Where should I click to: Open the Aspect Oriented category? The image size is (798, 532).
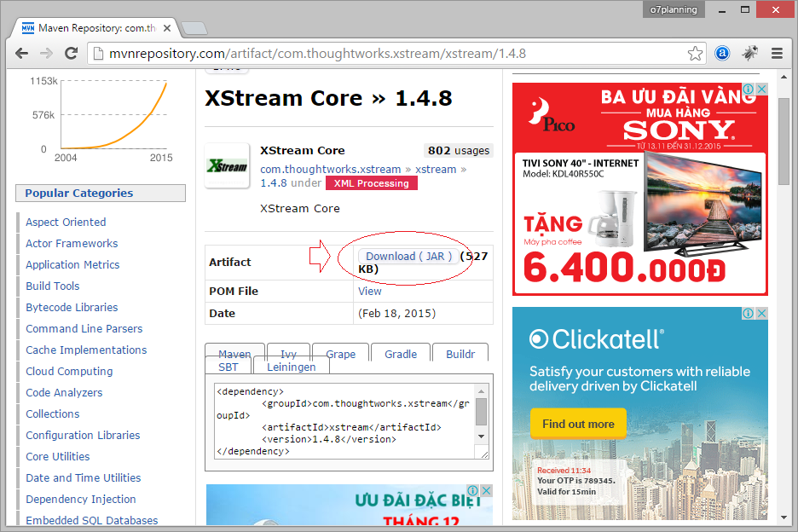66,222
